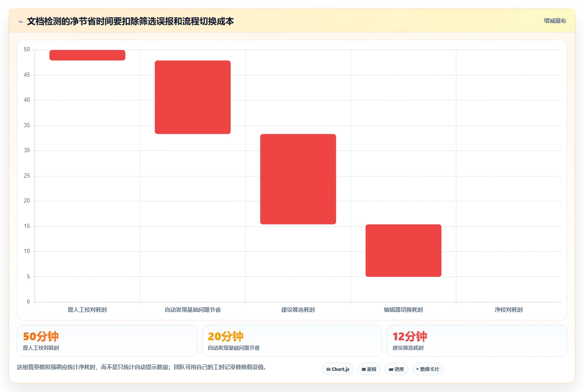Click the 50分钟 value card
This screenshot has height=392, width=584.
pos(107,341)
